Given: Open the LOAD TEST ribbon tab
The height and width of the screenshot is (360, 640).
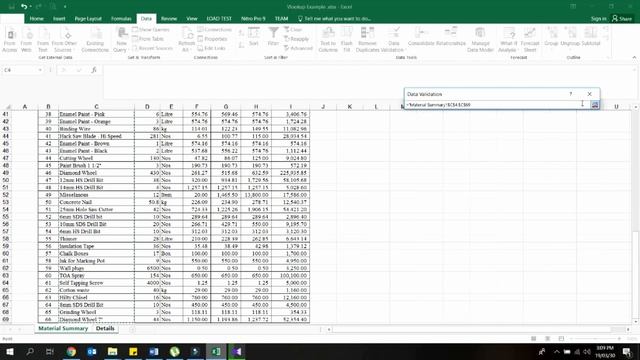Looking at the screenshot, I should [219, 19].
